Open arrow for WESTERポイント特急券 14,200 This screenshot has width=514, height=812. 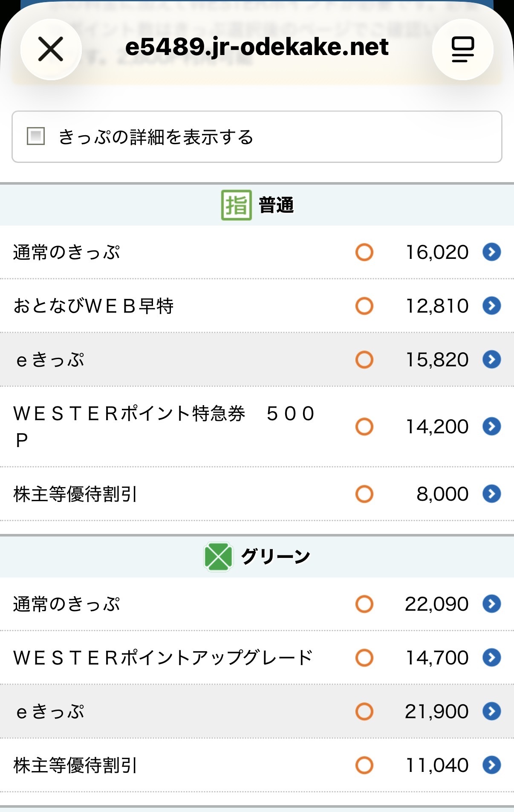click(491, 426)
